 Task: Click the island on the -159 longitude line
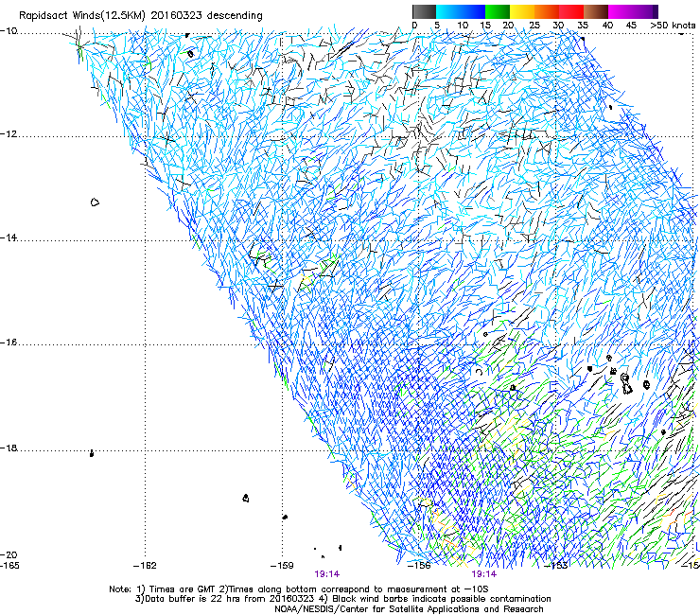point(285,517)
